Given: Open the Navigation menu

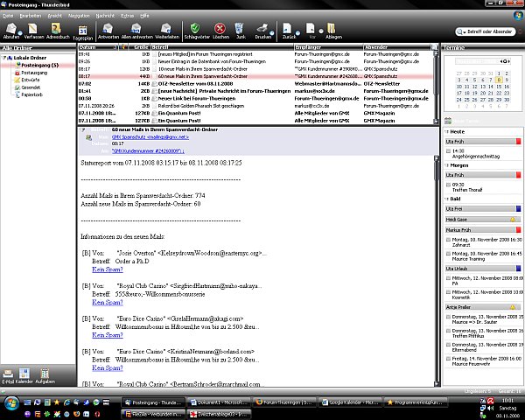Looking at the screenshot, I should click(x=79, y=16).
